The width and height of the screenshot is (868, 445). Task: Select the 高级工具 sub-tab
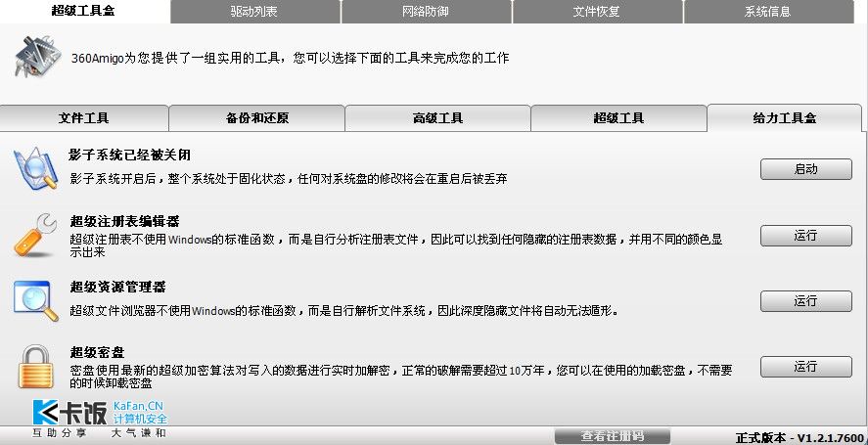(437, 118)
